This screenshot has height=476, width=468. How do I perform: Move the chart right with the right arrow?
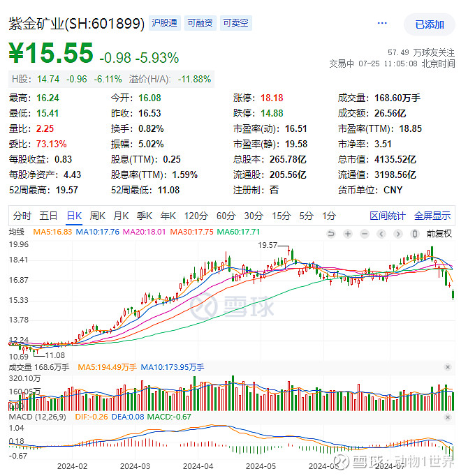pos(398,234)
